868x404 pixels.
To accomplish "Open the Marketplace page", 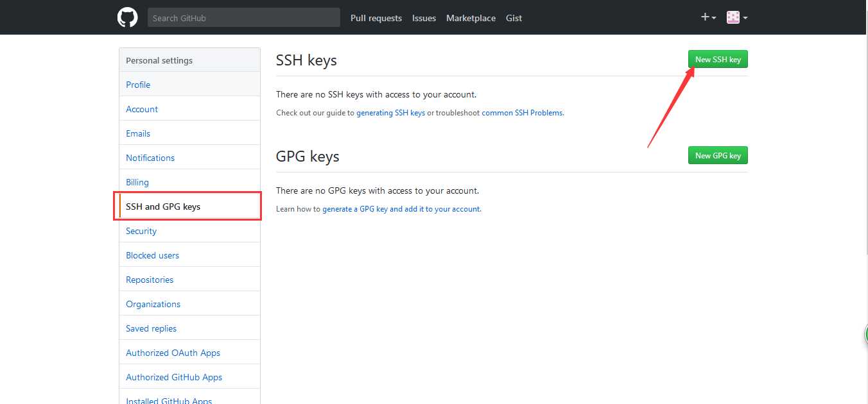I will click(471, 18).
